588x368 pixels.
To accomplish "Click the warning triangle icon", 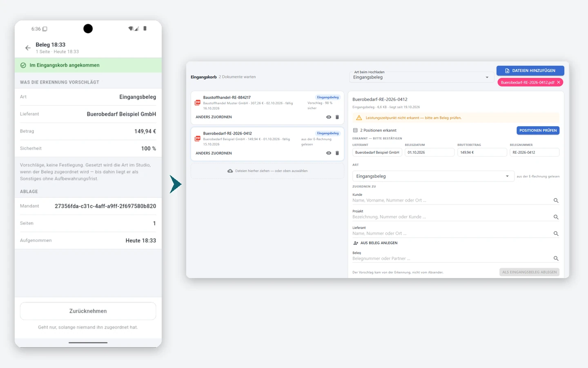I will coord(359,118).
